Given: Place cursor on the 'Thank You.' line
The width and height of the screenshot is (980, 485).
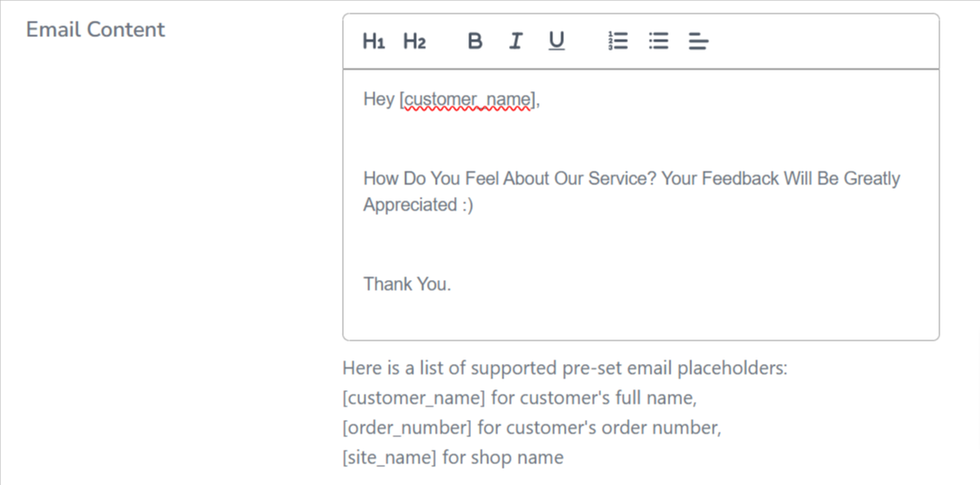Looking at the screenshot, I should coord(407,284).
